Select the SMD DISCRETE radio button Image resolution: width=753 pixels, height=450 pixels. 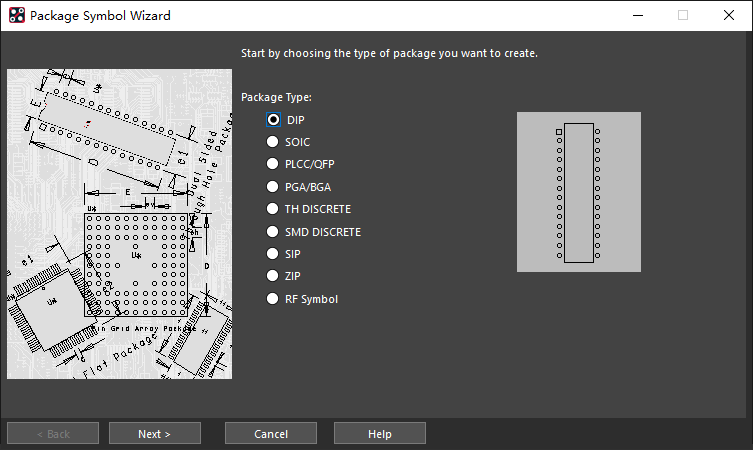(x=273, y=232)
